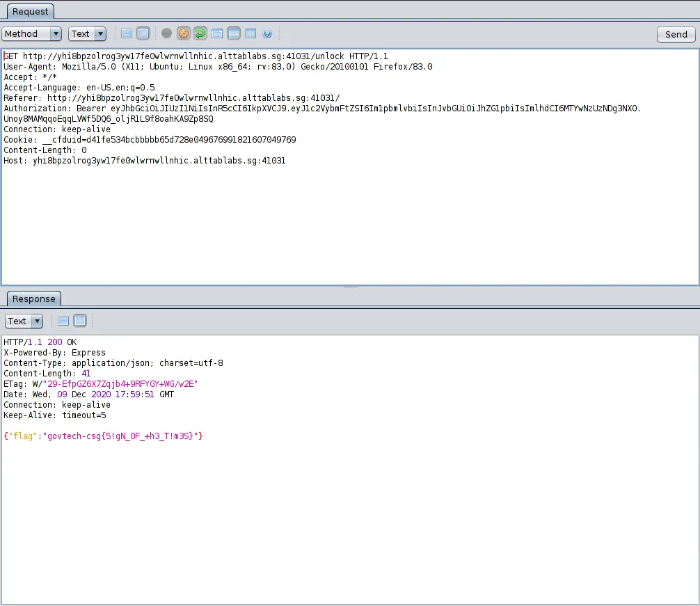Toggle the grey tracking session circle button
700x606 pixels.
coord(166,33)
